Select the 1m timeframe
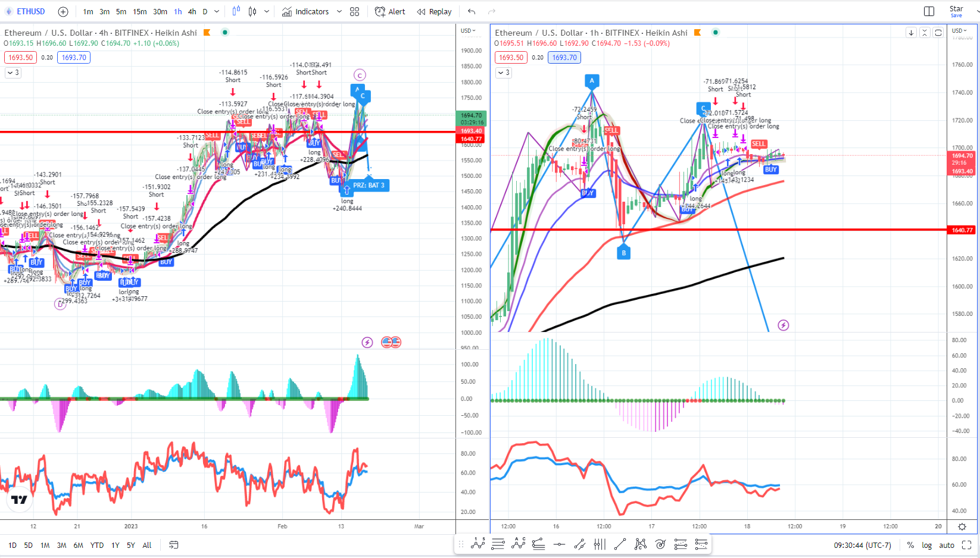This screenshot has height=558, width=980. 88,11
